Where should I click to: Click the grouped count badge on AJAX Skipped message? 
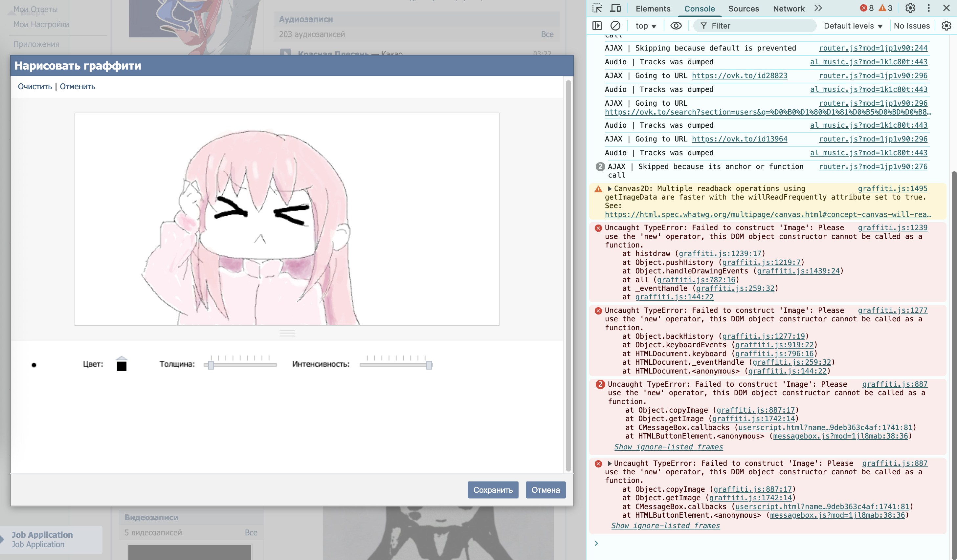point(600,167)
